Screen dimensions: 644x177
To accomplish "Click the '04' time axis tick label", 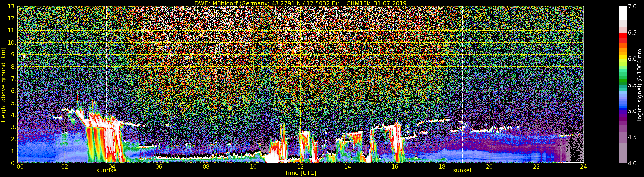I will pyautogui.click(x=112, y=166).
